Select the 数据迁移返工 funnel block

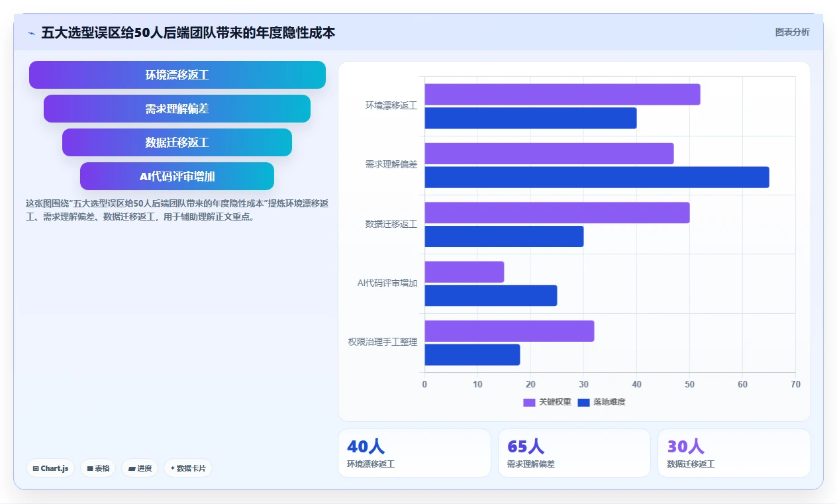point(177,142)
